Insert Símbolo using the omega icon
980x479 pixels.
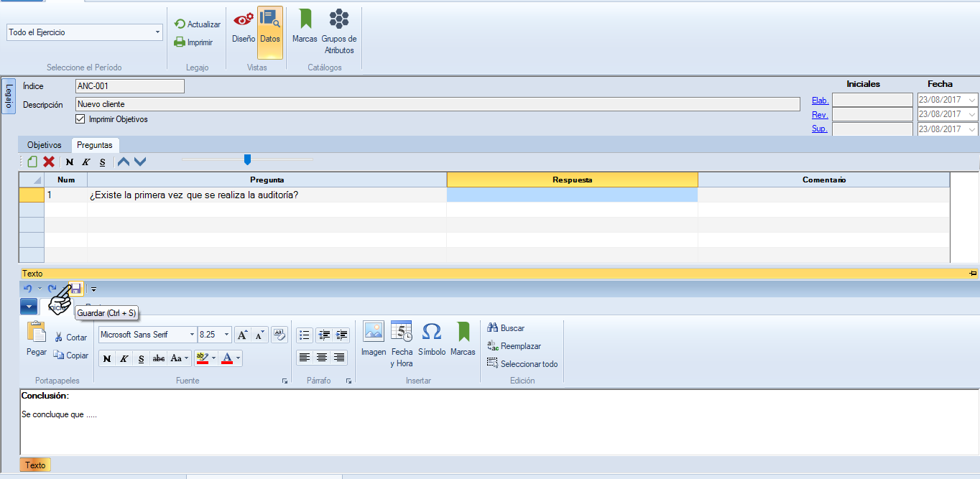(x=432, y=338)
